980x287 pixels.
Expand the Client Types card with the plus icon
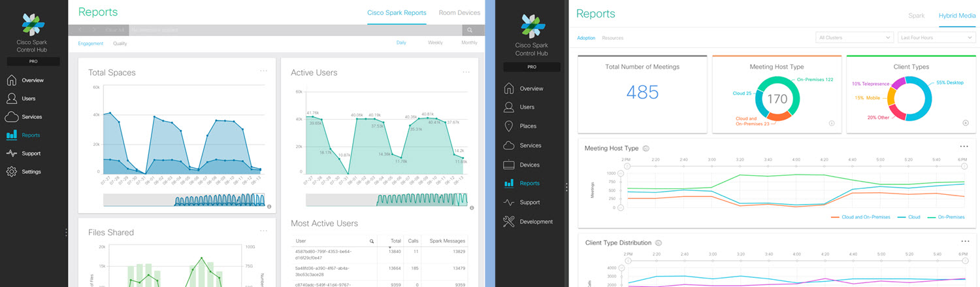click(x=965, y=123)
